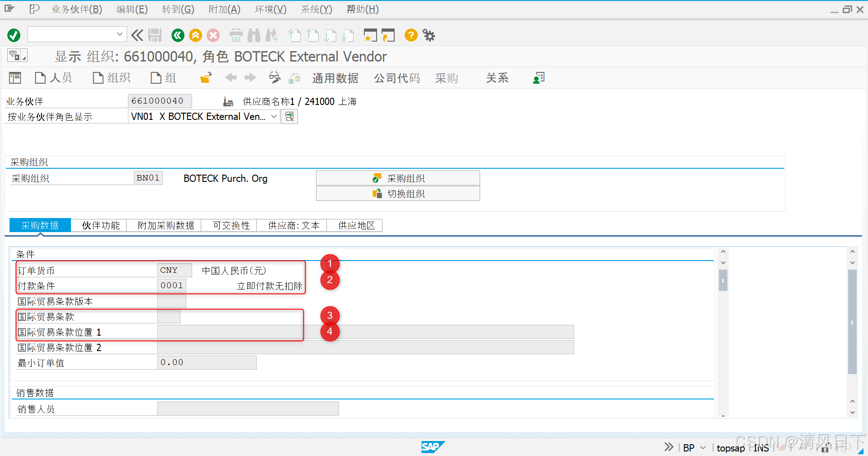Click the display/change glasses-pencil icon
This screenshot has width=868, height=456.
click(274, 78)
